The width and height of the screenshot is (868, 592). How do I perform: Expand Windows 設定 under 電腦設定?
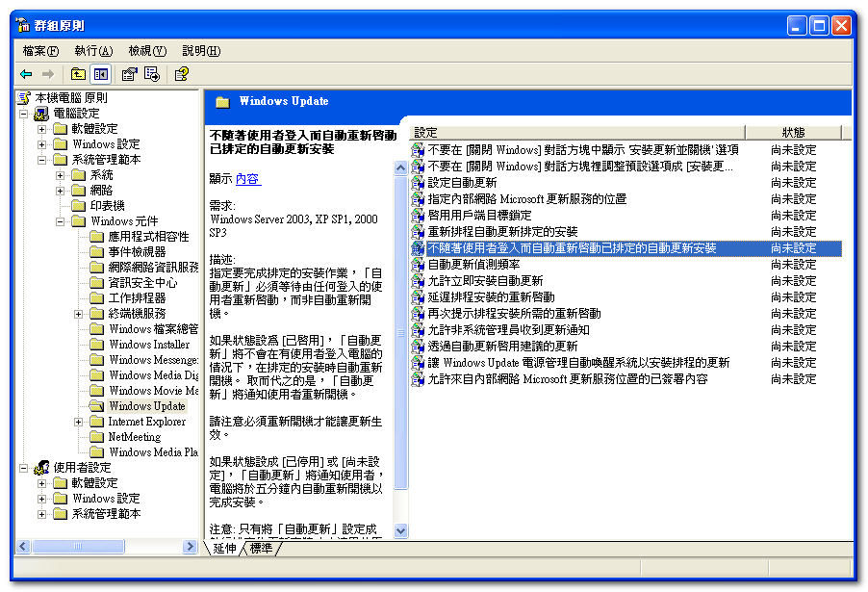coord(41,144)
